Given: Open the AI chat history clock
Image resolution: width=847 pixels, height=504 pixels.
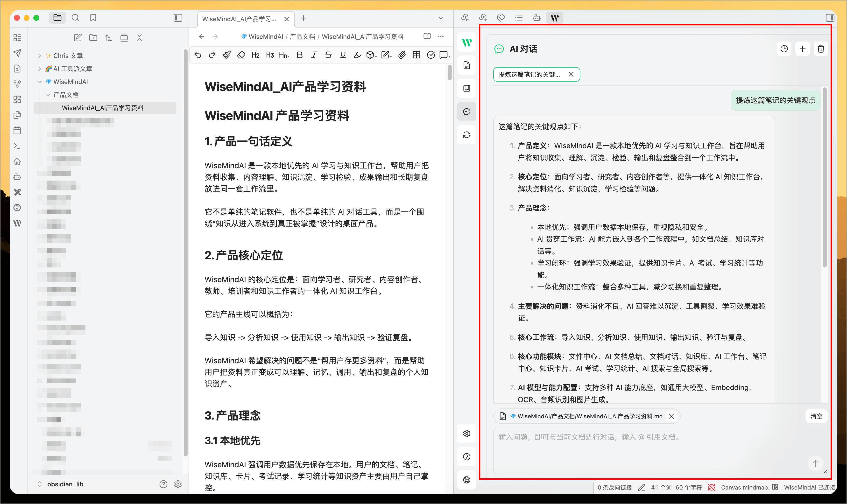Looking at the screenshot, I should tap(784, 49).
